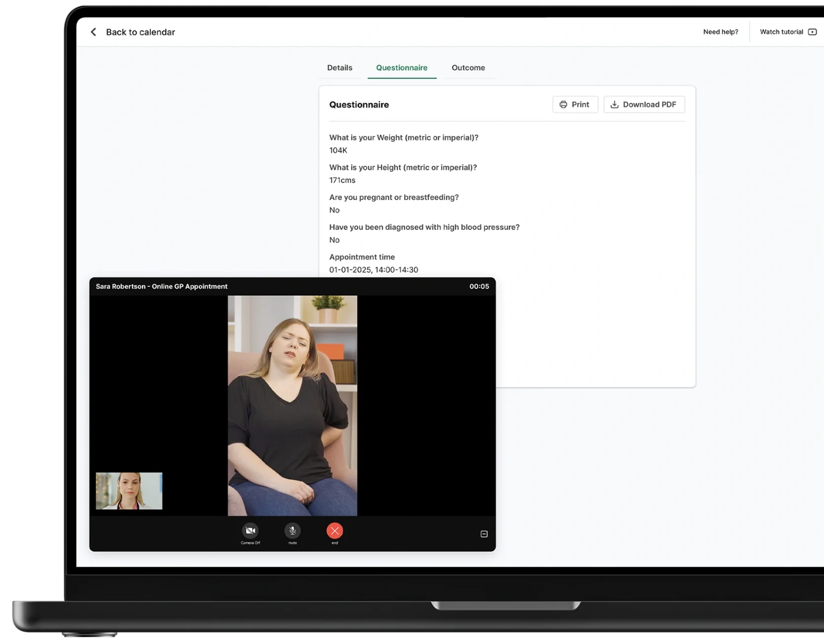Click the 'Watch tutorial' label
The width and height of the screenshot is (824, 644).
(781, 32)
